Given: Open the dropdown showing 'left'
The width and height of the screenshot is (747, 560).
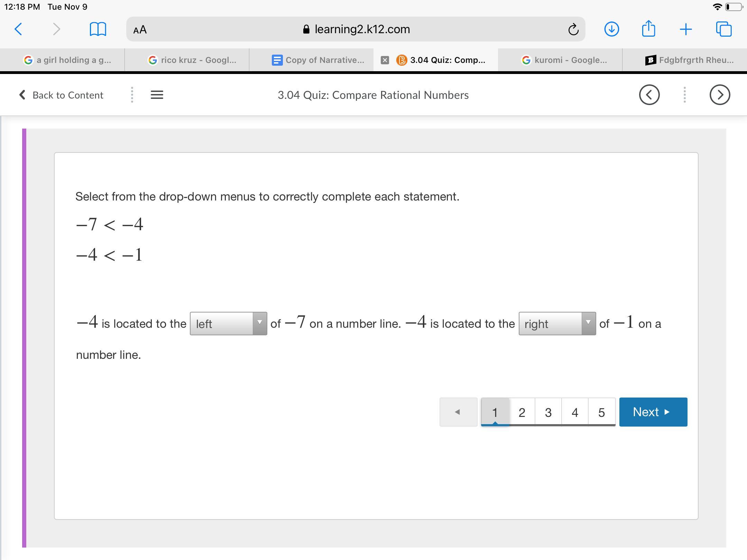Looking at the screenshot, I should (228, 324).
